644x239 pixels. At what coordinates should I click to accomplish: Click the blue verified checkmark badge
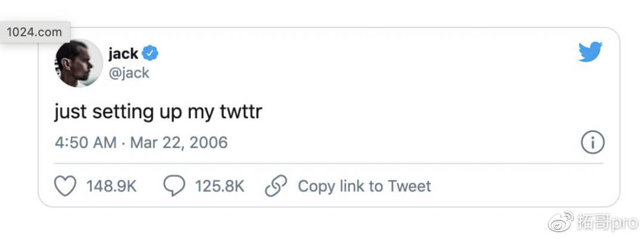pyautogui.click(x=150, y=54)
